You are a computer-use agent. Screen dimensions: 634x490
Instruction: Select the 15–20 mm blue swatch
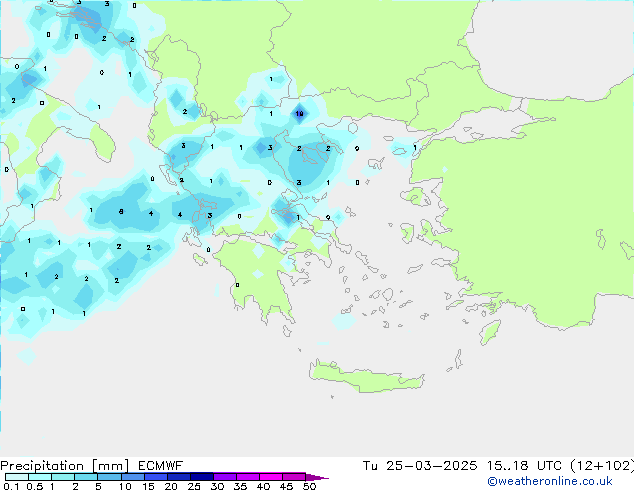pyautogui.click(x=156, y=477)
